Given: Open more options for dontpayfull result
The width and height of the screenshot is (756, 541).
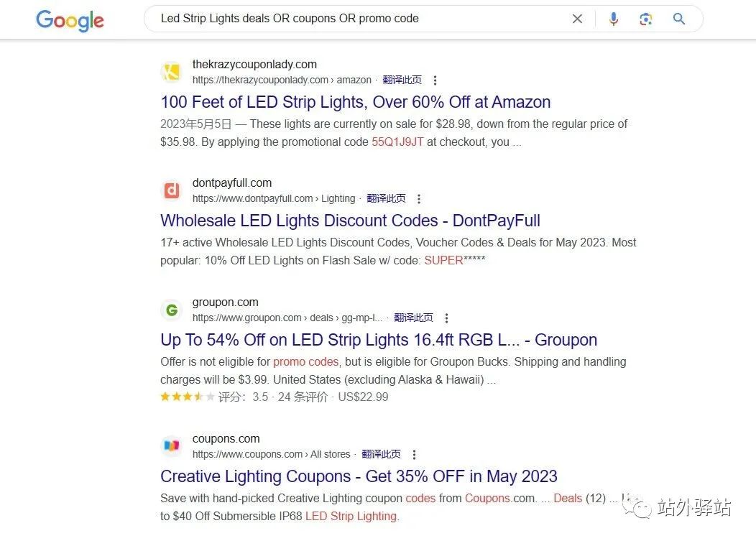Looking at the screenshot, I should coord(419,199).
